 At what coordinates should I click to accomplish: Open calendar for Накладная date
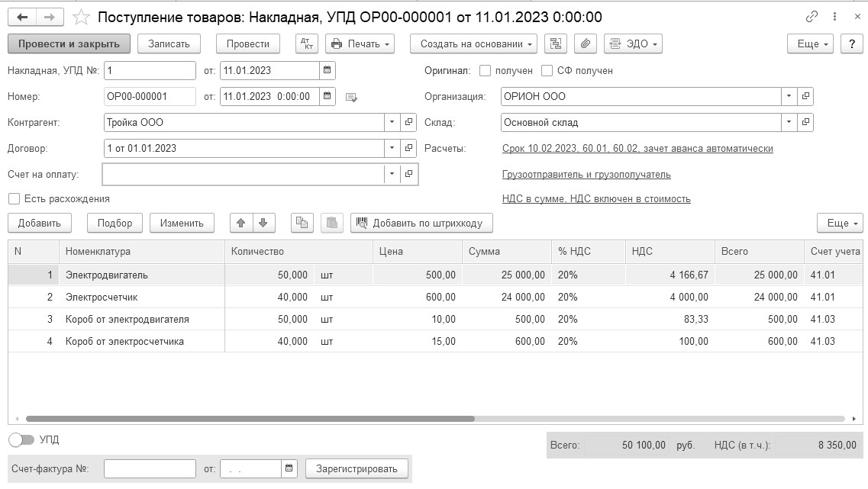click(328, 70)
